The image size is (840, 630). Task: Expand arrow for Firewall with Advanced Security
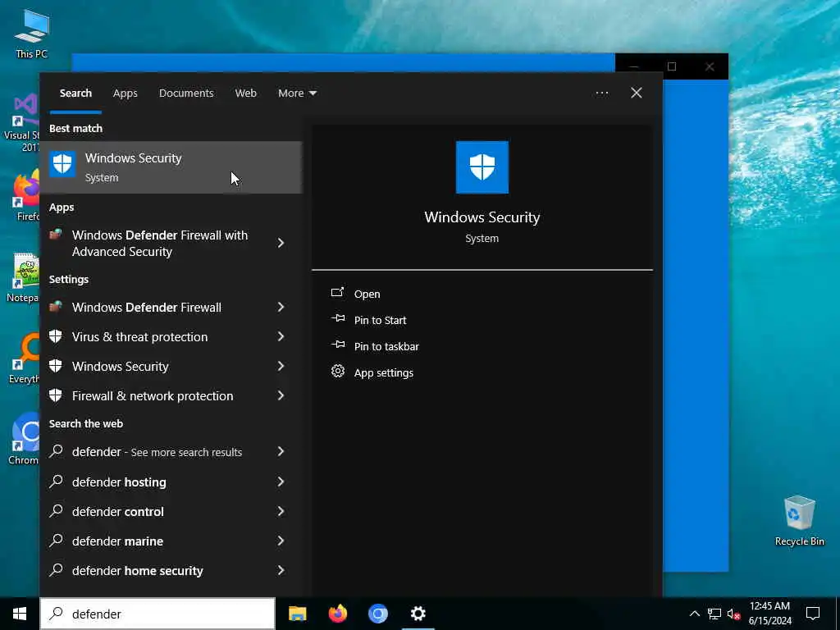281,243
